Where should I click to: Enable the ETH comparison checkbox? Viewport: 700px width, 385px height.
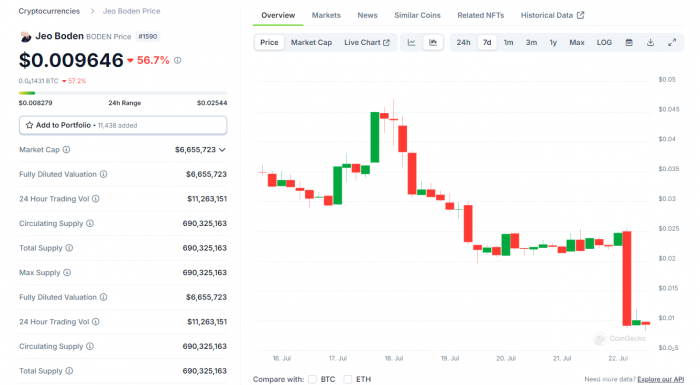(x=348, y=379)
